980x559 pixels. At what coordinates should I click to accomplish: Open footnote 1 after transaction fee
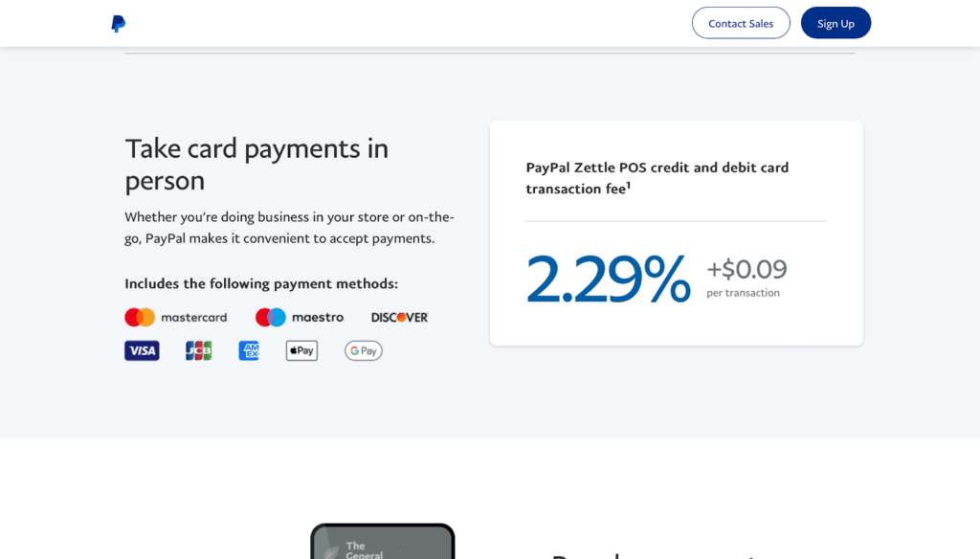[x=628, y=186]
